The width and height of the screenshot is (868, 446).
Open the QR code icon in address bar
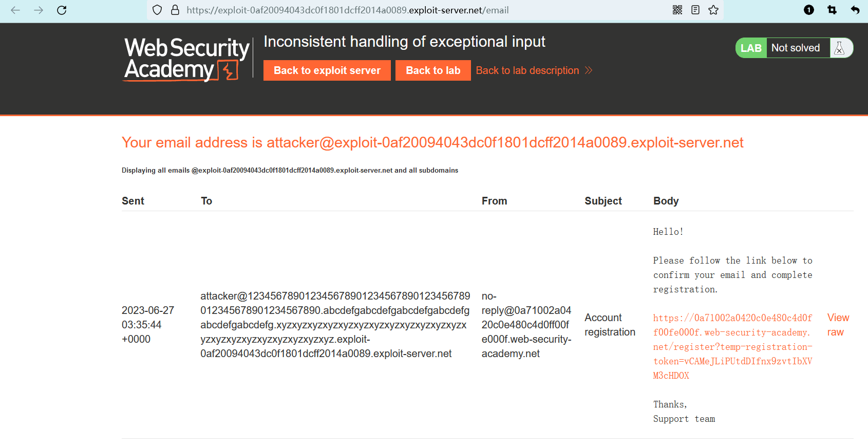[677, 10]
